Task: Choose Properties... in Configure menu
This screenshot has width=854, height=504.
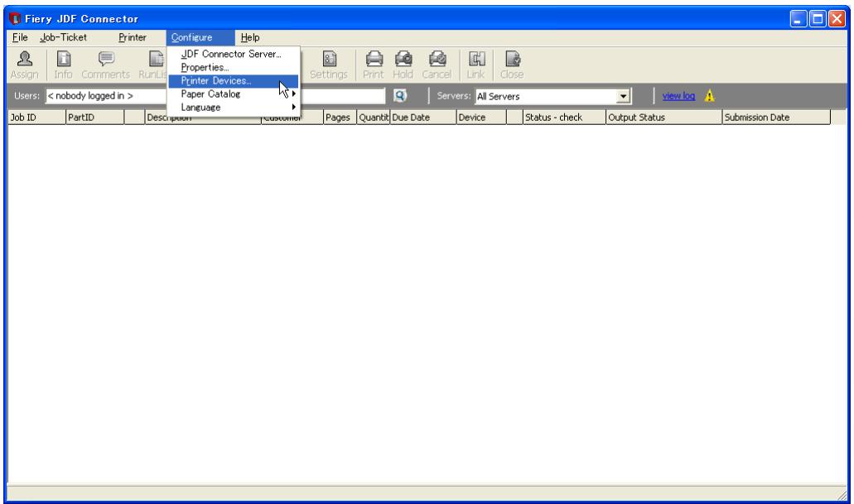Action: 233,68
